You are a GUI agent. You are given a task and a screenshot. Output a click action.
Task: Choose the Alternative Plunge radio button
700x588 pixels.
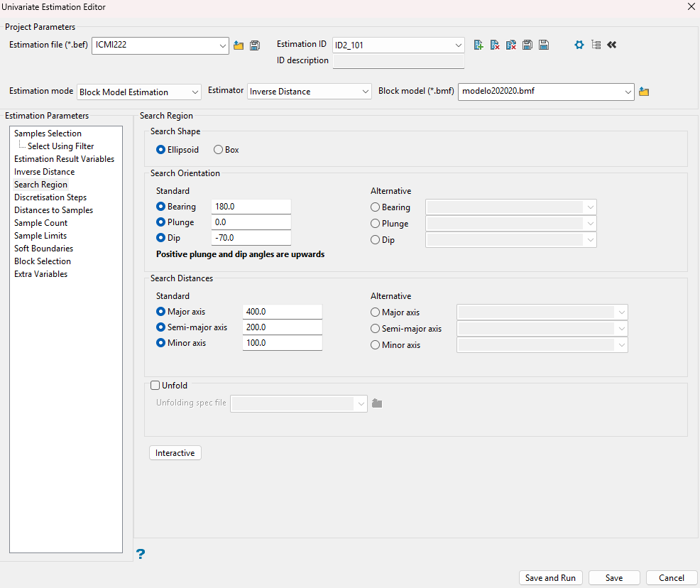pos(375,224)
